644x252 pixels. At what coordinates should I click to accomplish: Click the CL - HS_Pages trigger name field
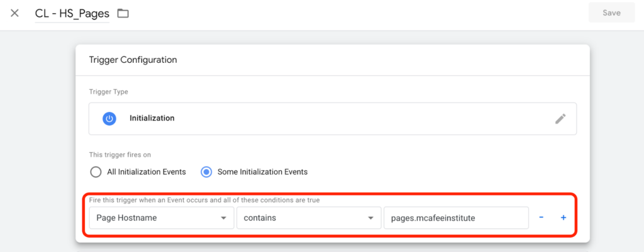click(72, 14)
